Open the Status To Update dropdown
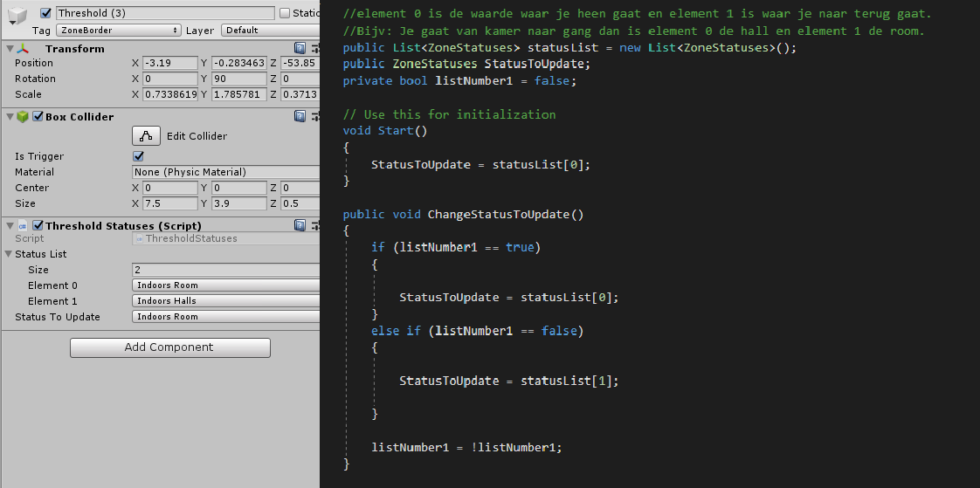 pos(226,317)
